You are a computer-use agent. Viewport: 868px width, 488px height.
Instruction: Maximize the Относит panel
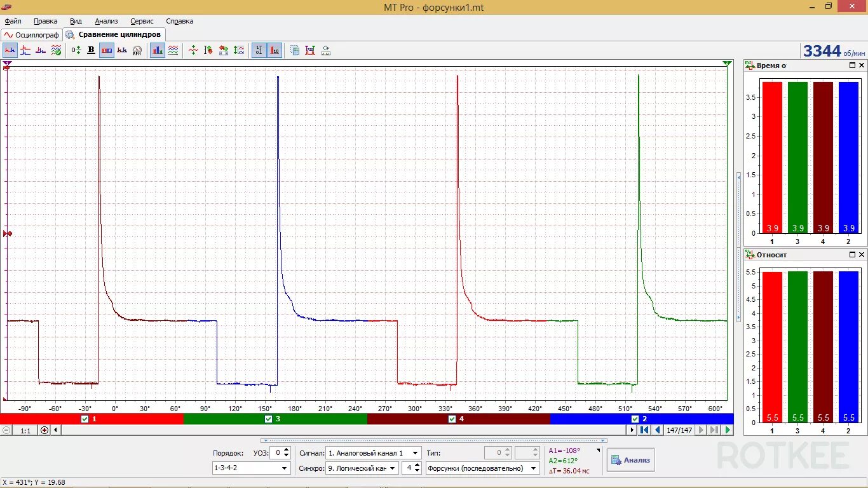[852, 255]
